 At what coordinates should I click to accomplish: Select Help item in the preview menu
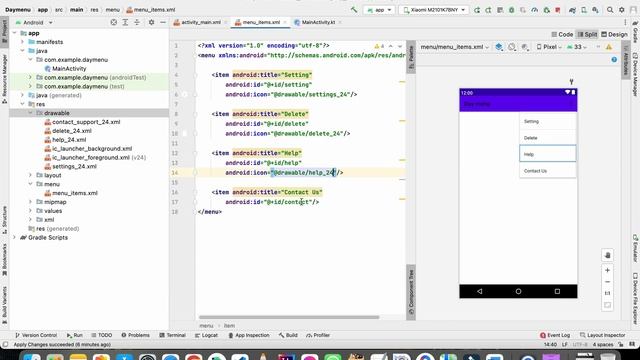pyautogui.click(x=547, y=153)
